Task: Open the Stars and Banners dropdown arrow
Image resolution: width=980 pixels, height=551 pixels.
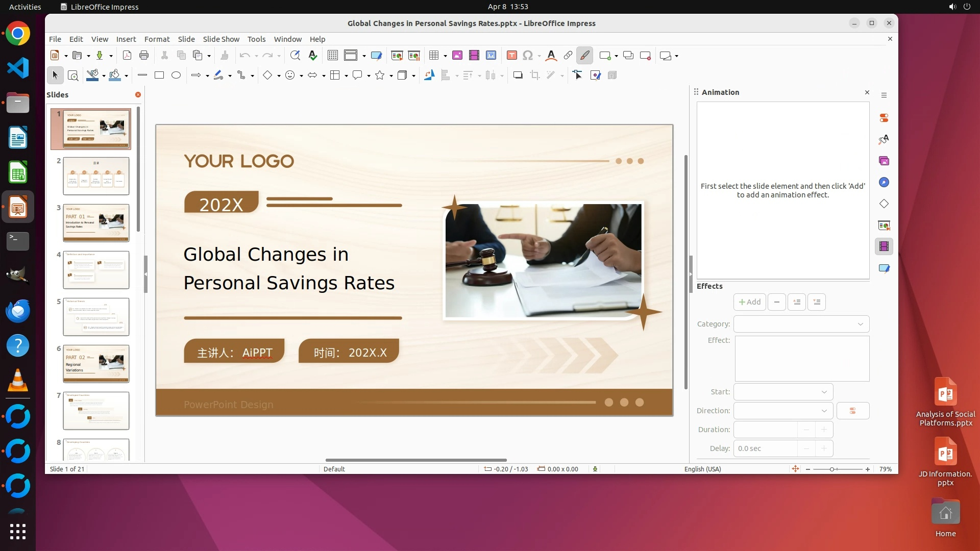Action: click(x=391, y=76)
